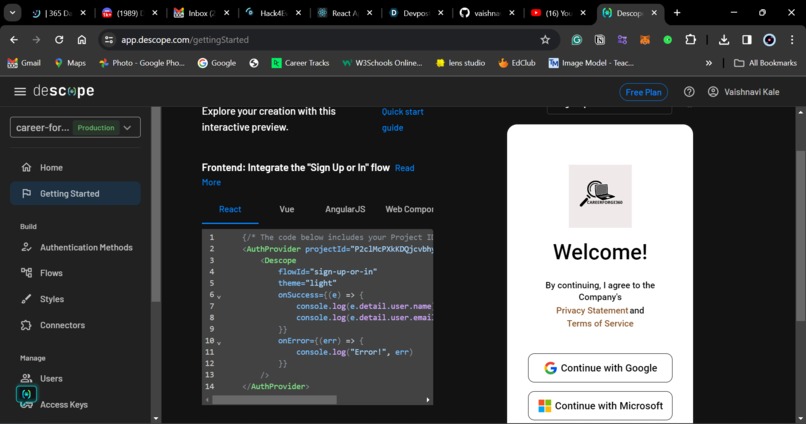Open the tab search dropdown arrow

(x=12, y=13)
